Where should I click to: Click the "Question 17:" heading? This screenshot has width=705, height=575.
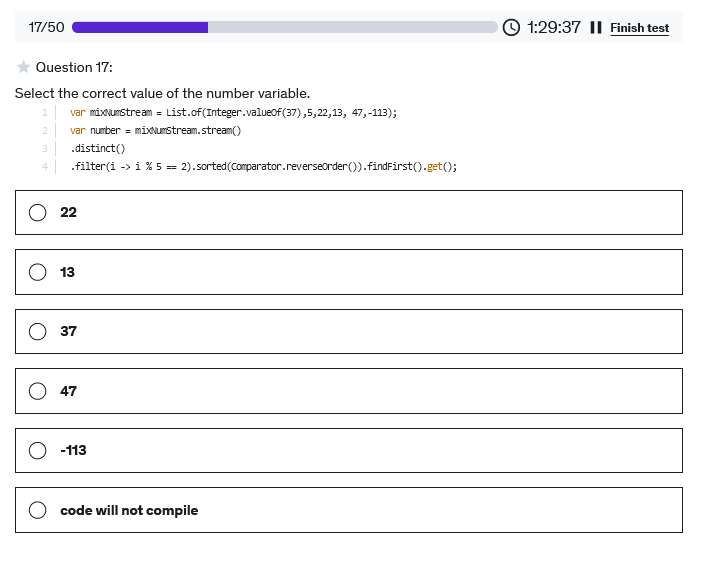74,67
